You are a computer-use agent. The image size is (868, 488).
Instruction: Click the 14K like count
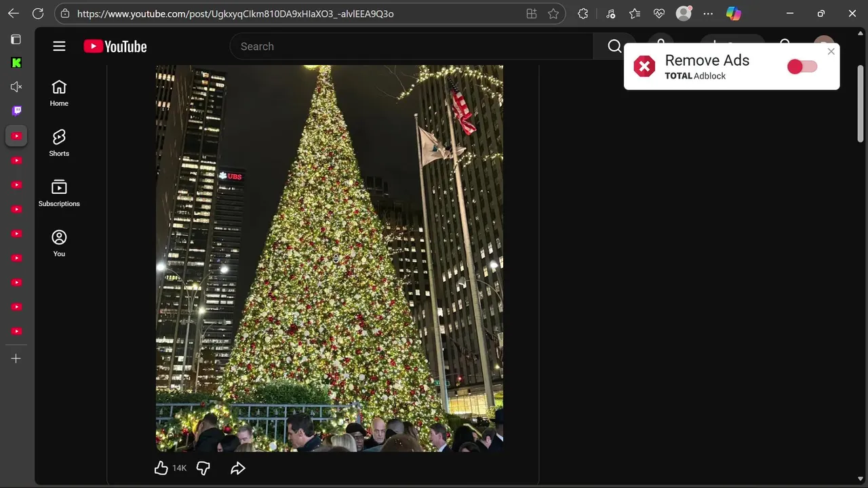[x=179, y=468]
